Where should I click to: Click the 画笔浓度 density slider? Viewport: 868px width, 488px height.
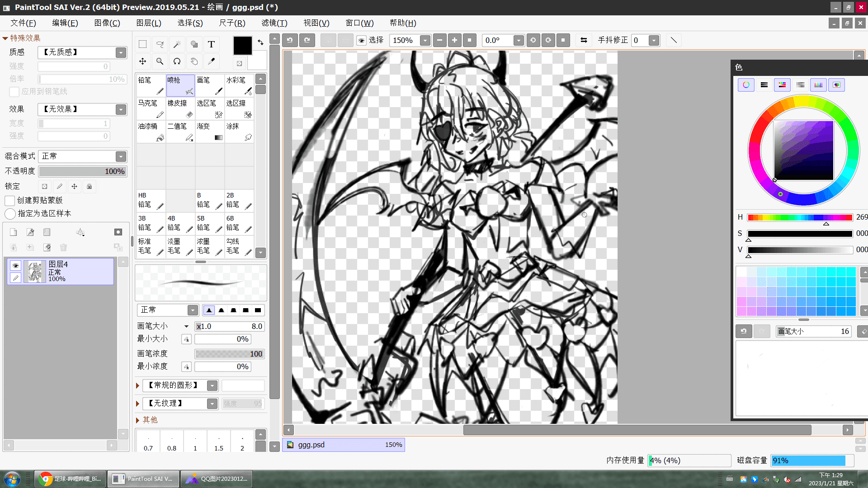tap(230, 354)
